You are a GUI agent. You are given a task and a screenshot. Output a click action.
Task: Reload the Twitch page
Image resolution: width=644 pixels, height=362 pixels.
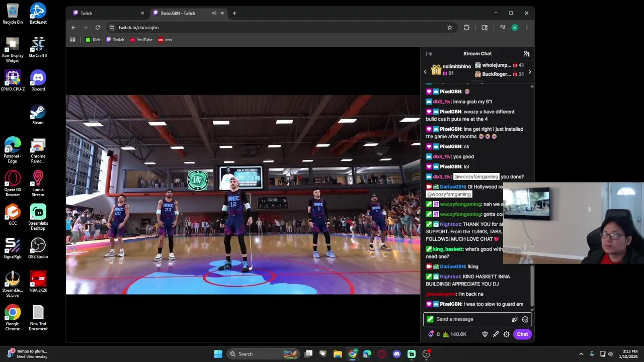[98, 28]
